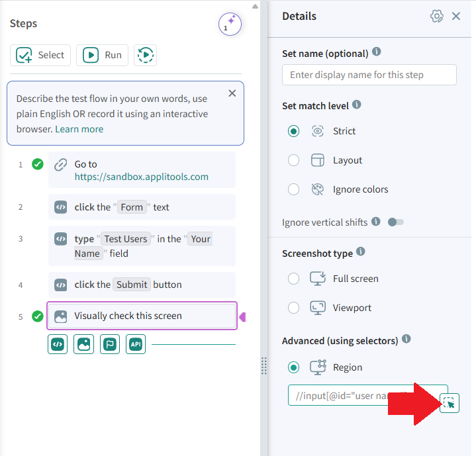Viewport: 476px width, 456px height.
Task: Click the dashed-circle run icon
Action: pos(145,56)
